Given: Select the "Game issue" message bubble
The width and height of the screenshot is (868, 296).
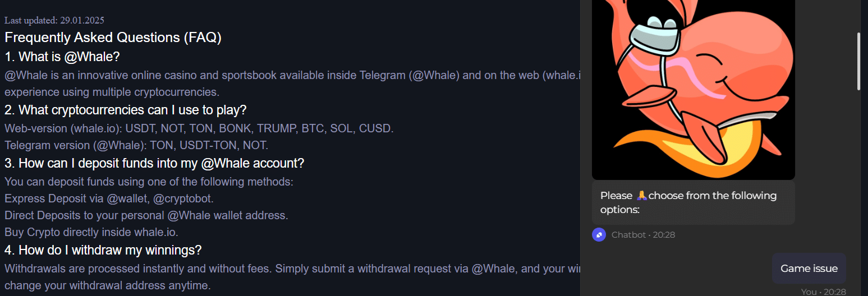Looking at the screenshot, I should (x=809, y=269).
